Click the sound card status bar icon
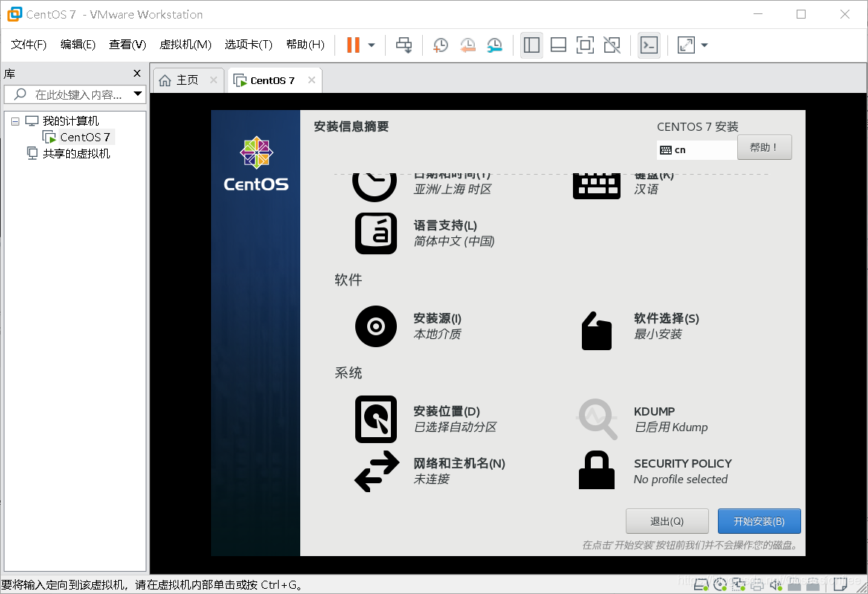Screen dimensions: 868x594 pyautogui.click(x=776, y=584)
